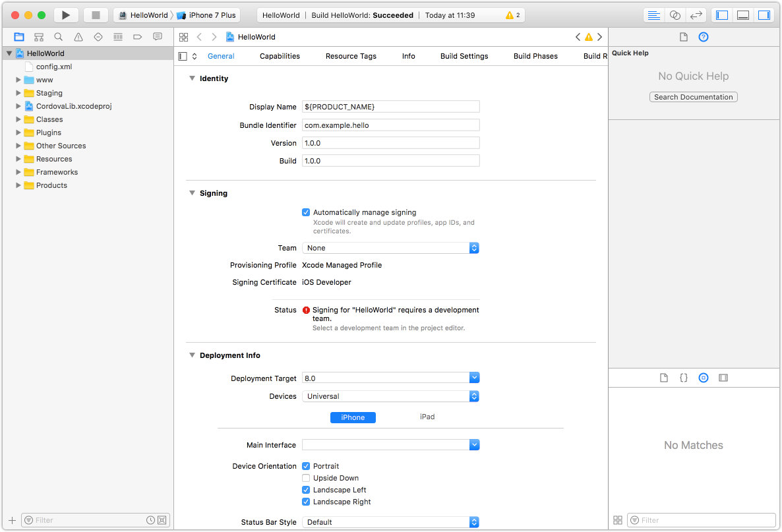This screenshot has height=532, width=782.
Task: Open the related items grid icon
Action: click(x=183, y=37)
